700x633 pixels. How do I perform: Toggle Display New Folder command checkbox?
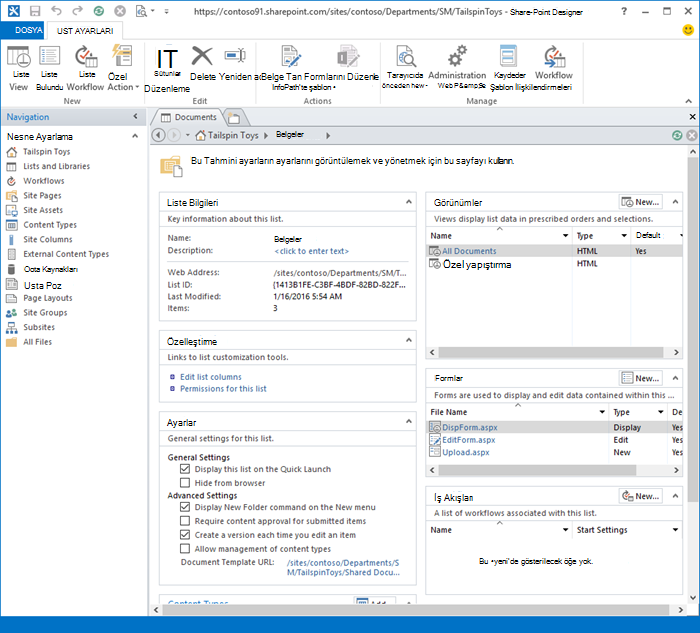pos(185,507)
